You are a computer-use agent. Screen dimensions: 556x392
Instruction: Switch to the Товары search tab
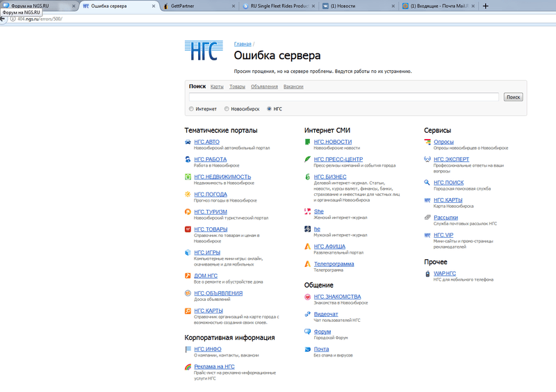click(x=237, y=87)
